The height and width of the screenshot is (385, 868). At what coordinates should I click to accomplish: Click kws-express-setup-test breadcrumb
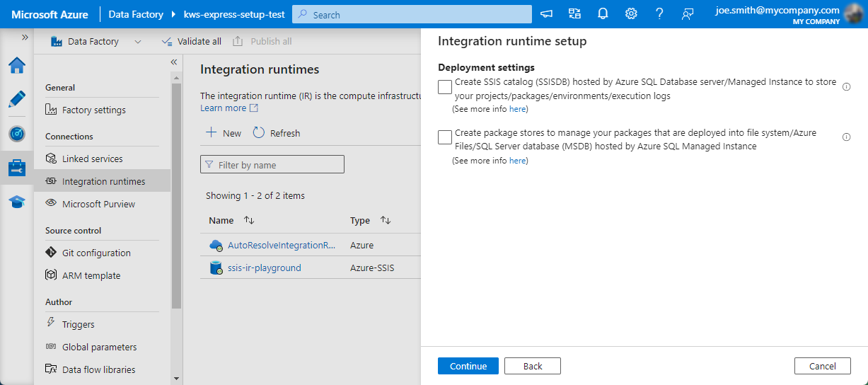pyautogui.click(x=234, y=14)
